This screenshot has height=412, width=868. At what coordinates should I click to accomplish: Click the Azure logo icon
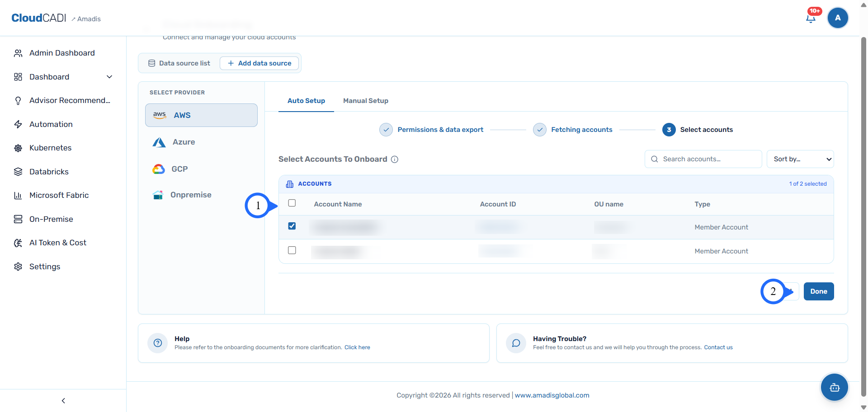point(159,142)
